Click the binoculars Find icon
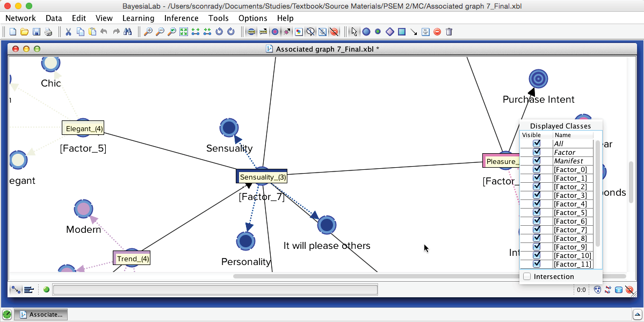Screen dimensions: 644x322 pyautogui.click(x=127, y=32)
